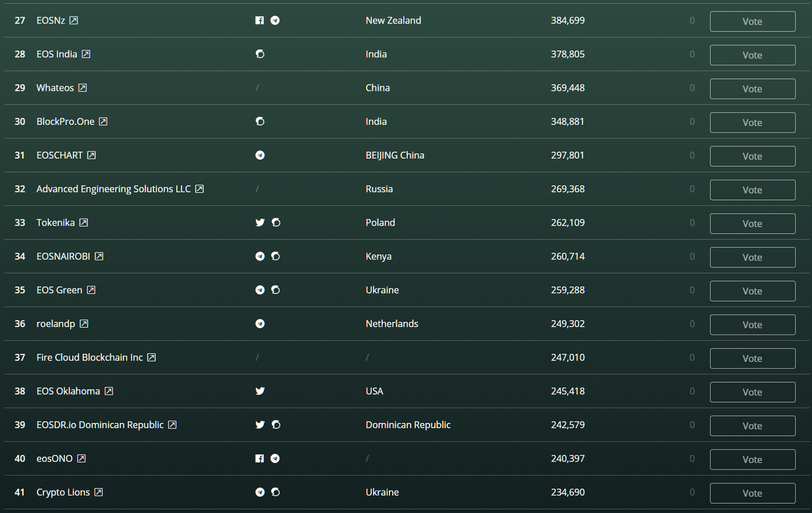Click the EOS Oklahoma producer name
Image resolution: width=812 pixels, height=513 pixels.
(x=68, y=391)
